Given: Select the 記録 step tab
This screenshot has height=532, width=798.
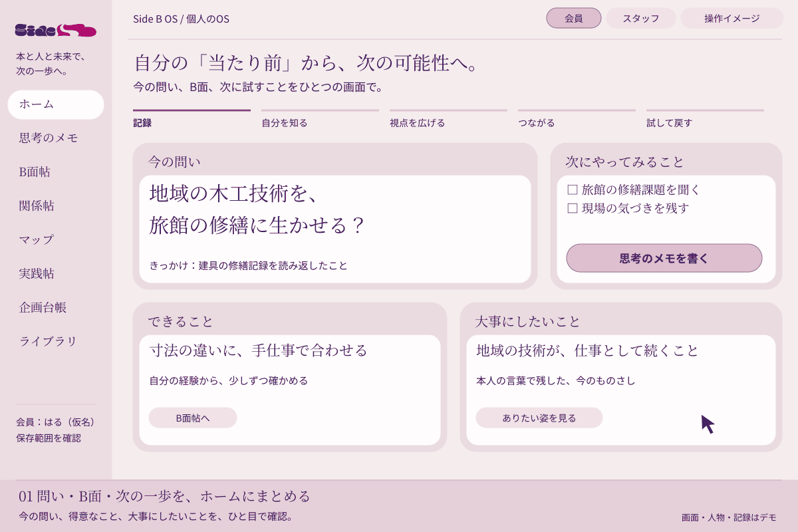Looking at the screenshot, I should coord(192,119).
